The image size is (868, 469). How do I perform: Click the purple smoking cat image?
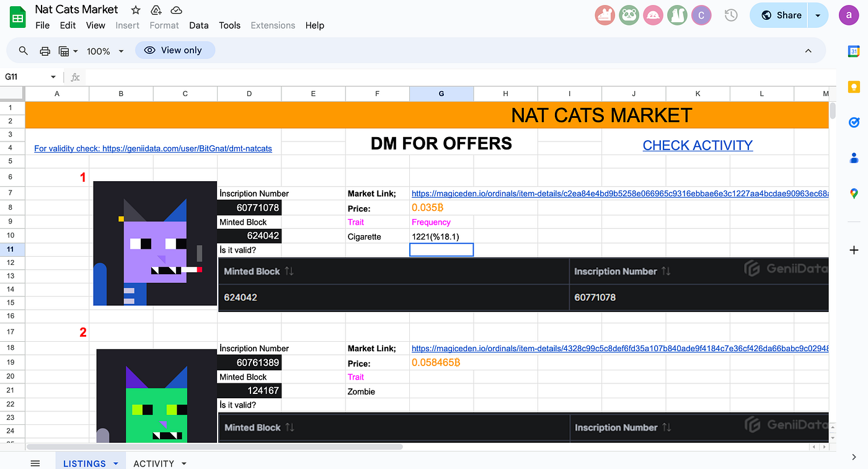pyautogui.click(x=155, y=243)
